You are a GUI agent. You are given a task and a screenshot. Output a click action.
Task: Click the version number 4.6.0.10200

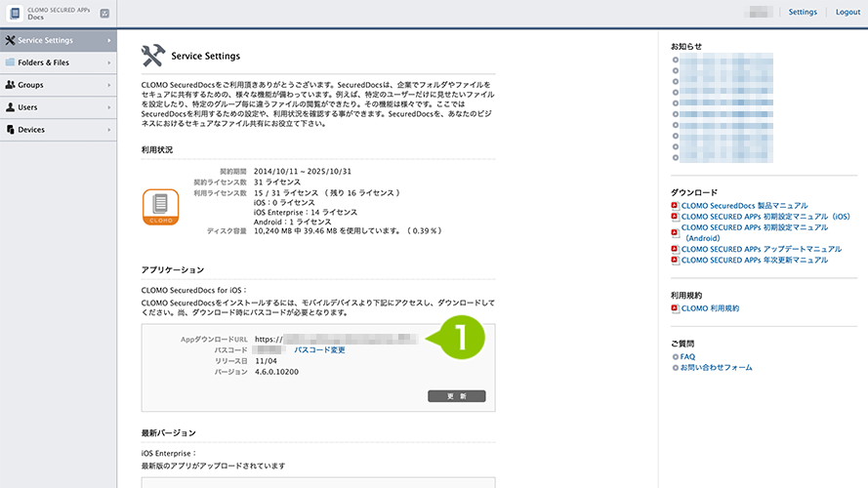[x=276, y=372]
